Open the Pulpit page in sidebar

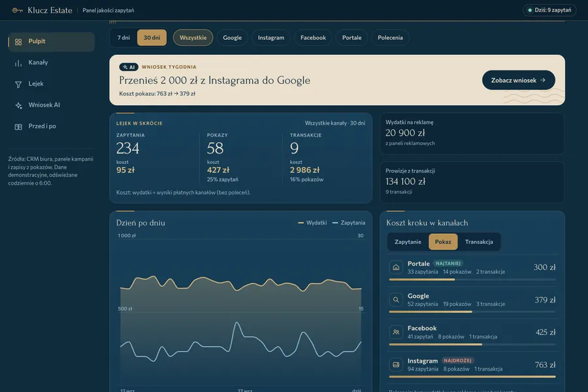(52, 42)
